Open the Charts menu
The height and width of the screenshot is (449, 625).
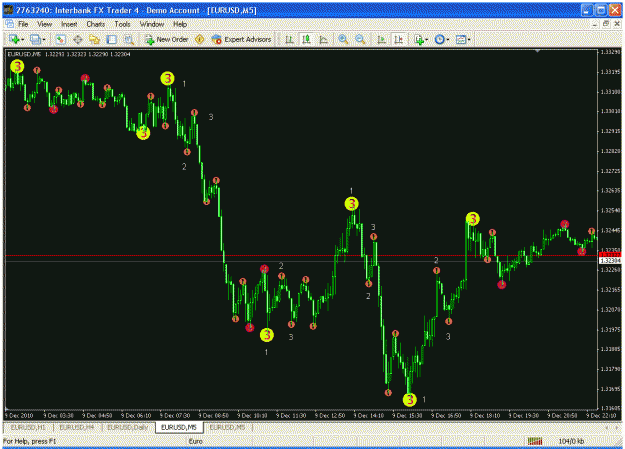pos(96,24)
